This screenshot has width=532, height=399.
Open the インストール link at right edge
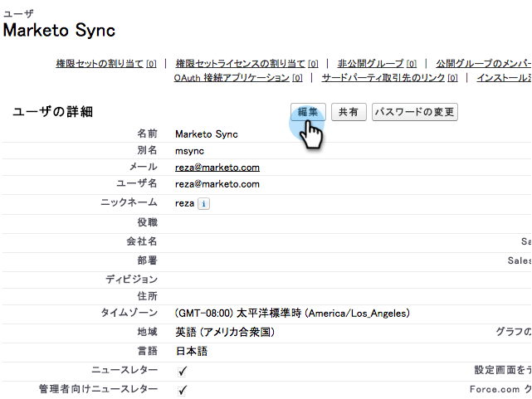tap(504, 78)
